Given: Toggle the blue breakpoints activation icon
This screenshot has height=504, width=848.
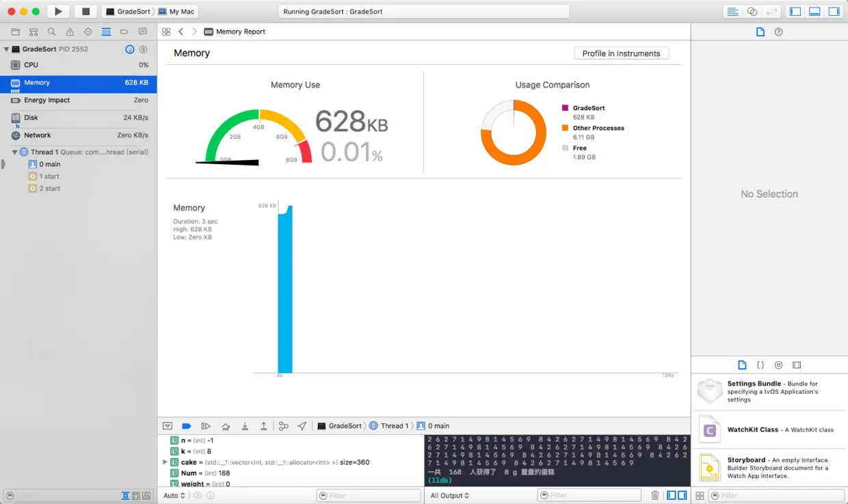Looking at the screenshot, I should (186, 426).
